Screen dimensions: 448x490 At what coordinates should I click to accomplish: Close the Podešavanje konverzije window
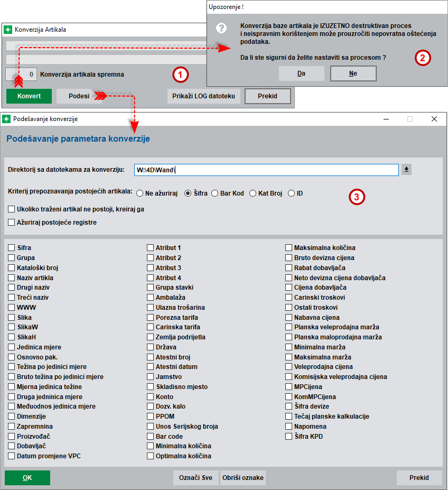click(x=434, y=119)
